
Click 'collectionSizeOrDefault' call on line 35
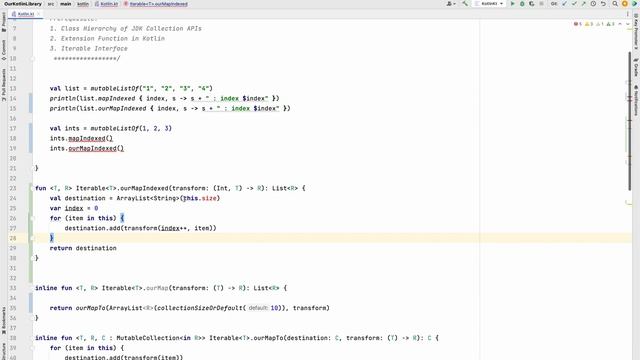pos(200,308)
